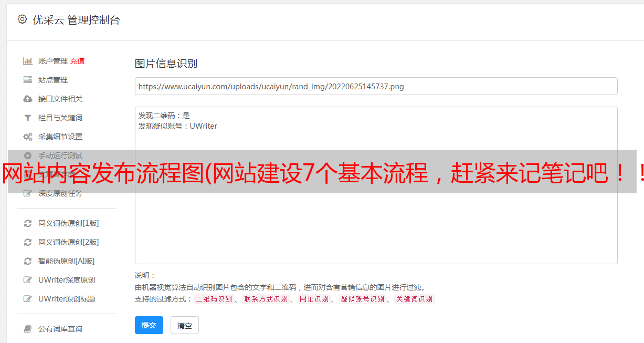
Task: Click the 优采云 管理控制台 title
Action: 76,20
